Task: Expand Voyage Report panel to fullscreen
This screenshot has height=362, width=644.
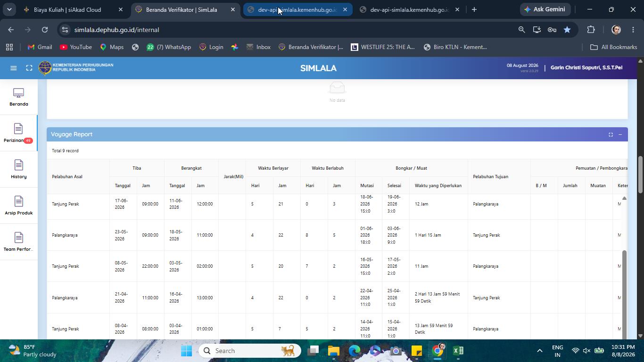Action: (x=611, y=135)
